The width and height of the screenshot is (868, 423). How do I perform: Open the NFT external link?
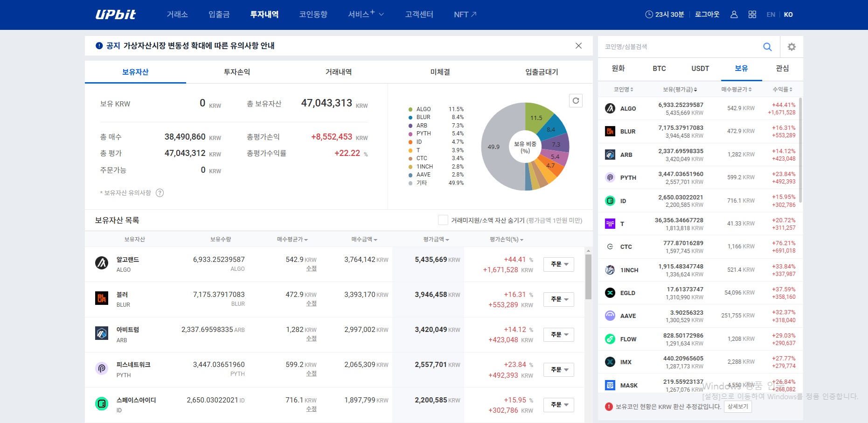click(465, 14)
